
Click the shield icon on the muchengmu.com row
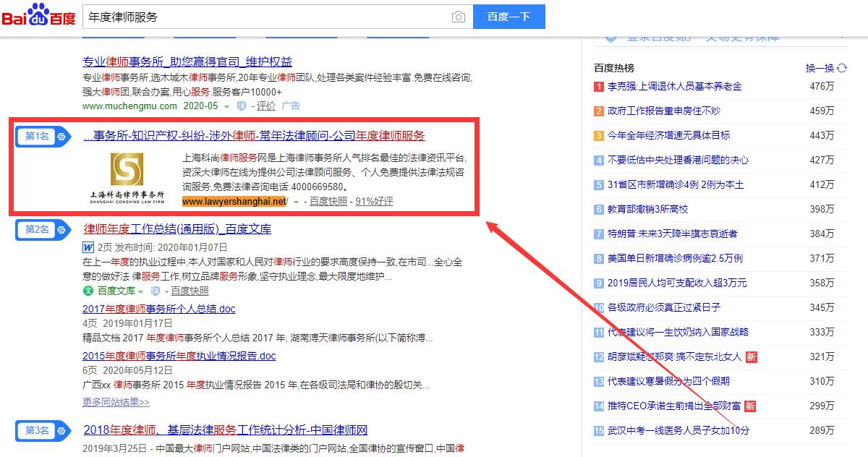coord(242,106)
